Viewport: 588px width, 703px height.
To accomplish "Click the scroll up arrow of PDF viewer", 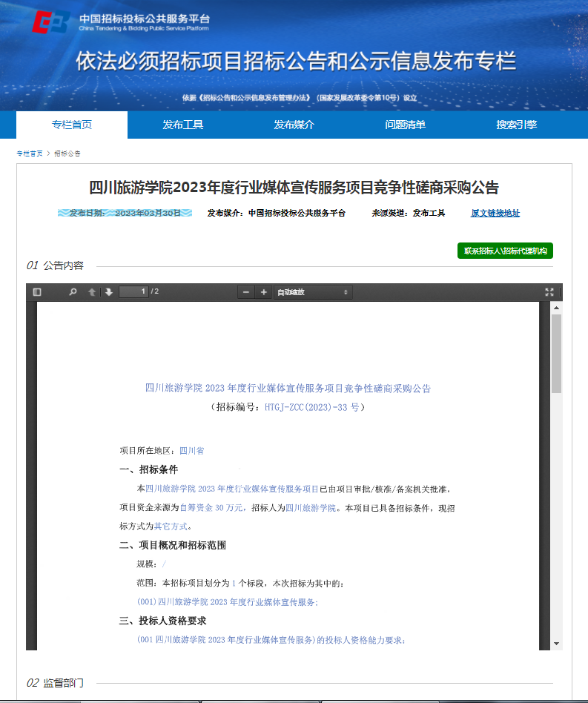I will tap(556, 308).
